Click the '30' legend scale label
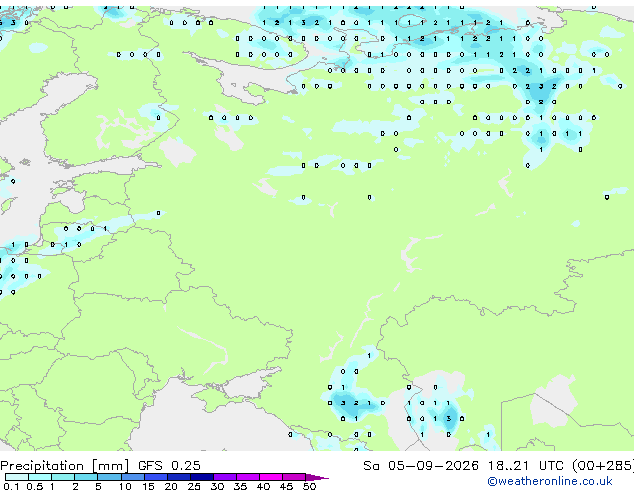This screenshot has width=634, height=490. pyautogui.click(x=217, y=486)
